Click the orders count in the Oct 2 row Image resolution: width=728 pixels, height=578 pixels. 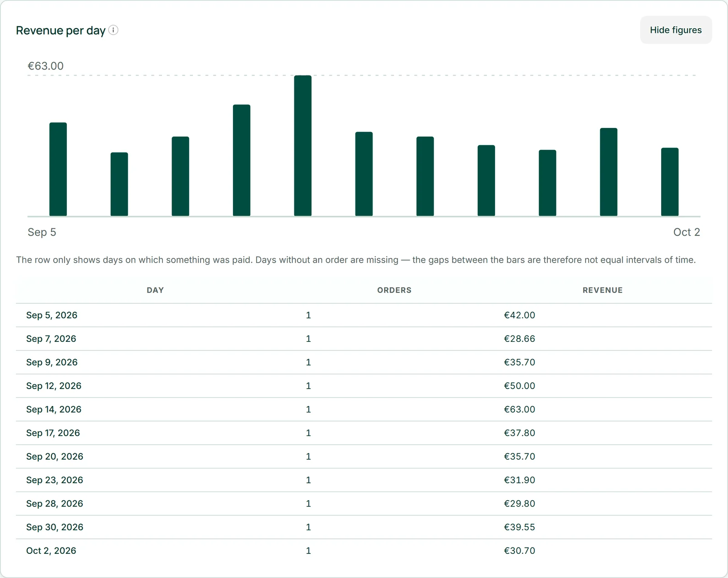(x=308, y=551)
